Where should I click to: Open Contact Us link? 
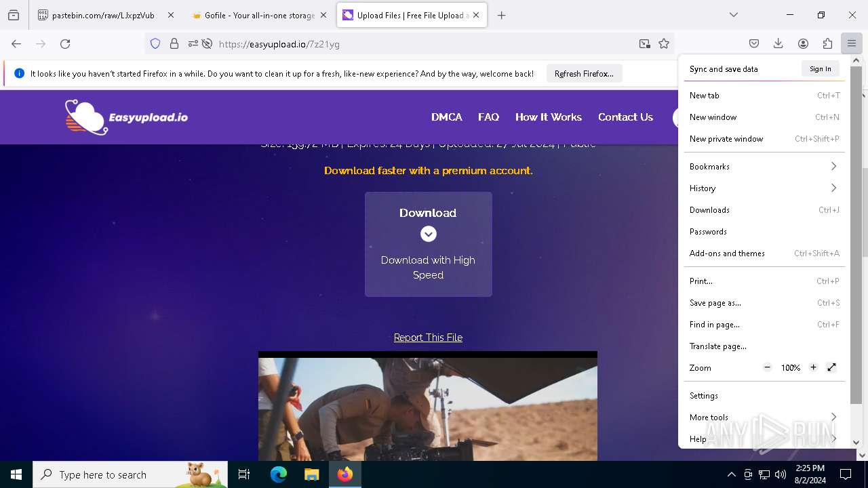(625, 117)
